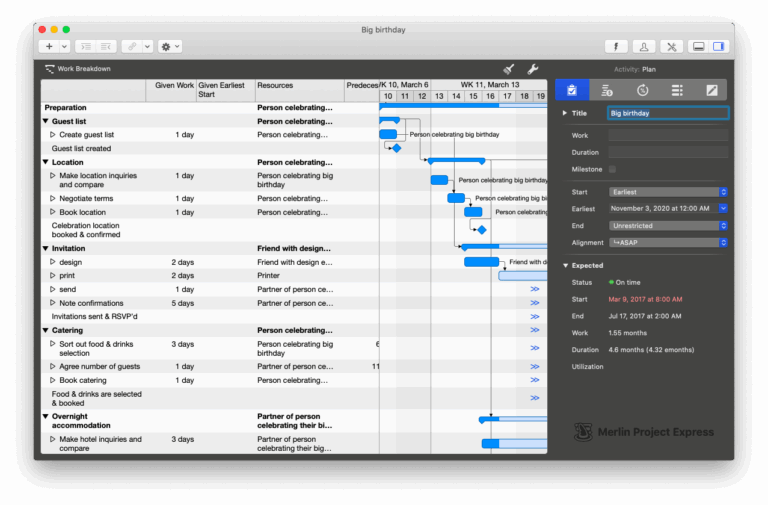
Task: Collapse the Expected section
Action: (x=566, y=265)
